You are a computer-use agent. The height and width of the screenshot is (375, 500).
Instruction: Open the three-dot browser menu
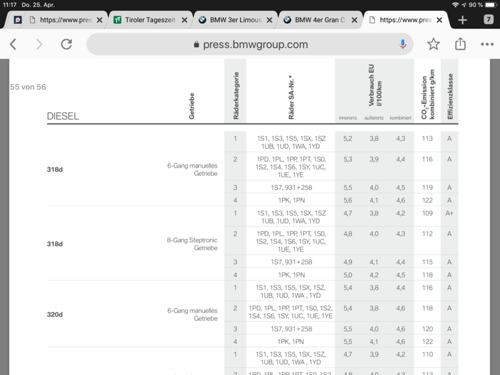pyautogui.click(x=487, y=44)
